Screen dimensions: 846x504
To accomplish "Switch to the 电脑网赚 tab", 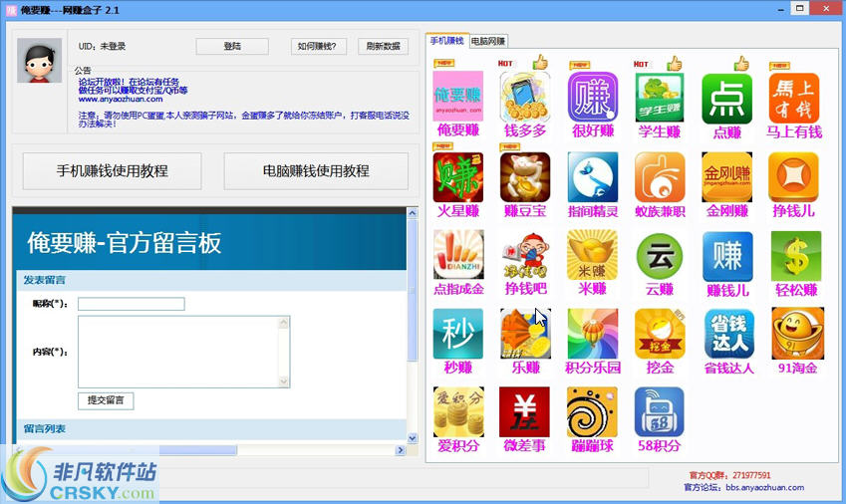I will [x=488, y=41].
